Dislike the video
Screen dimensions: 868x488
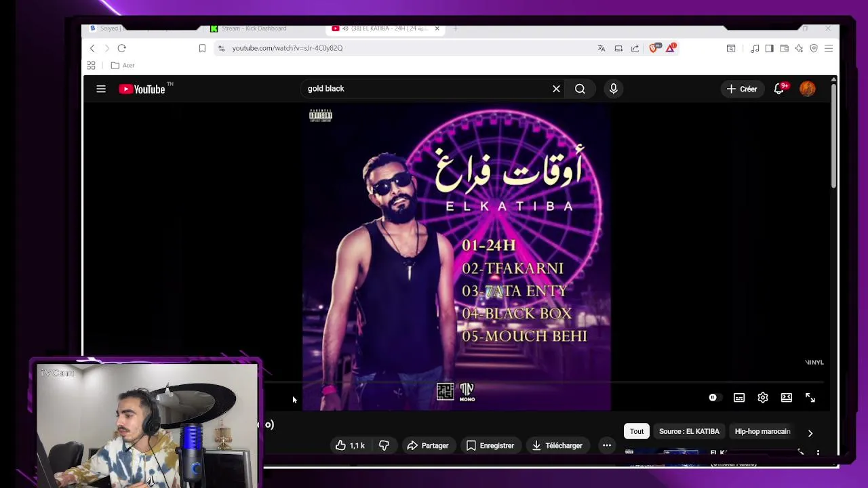[384, 445]
